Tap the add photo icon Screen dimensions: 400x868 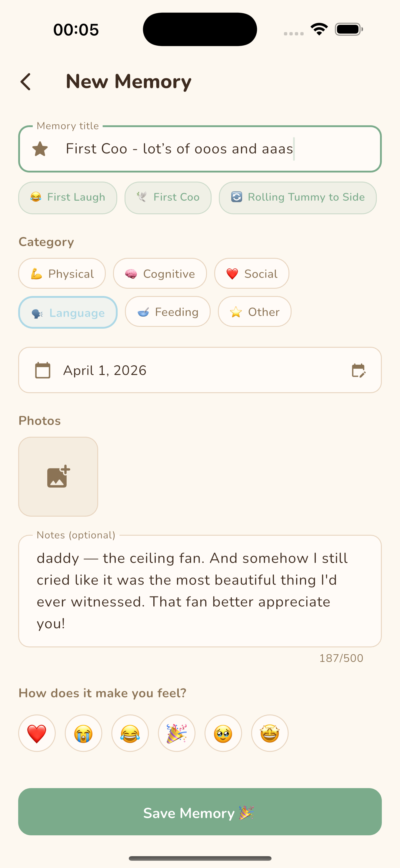pyautogui.click(x=58, y=476)
